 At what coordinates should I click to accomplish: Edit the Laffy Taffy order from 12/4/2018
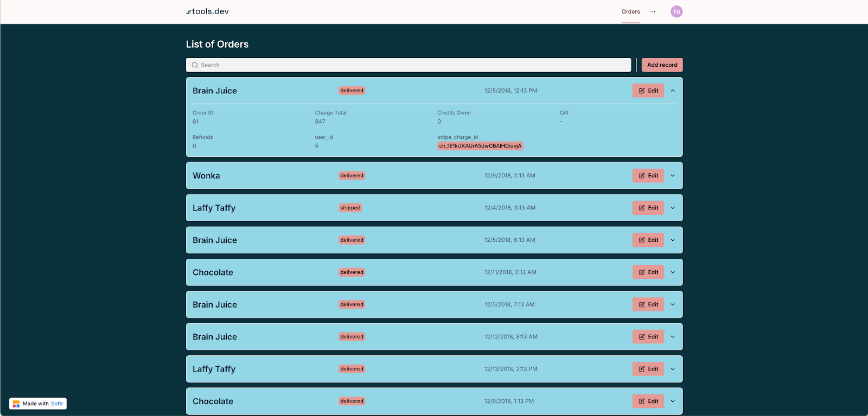pos(648,208)
